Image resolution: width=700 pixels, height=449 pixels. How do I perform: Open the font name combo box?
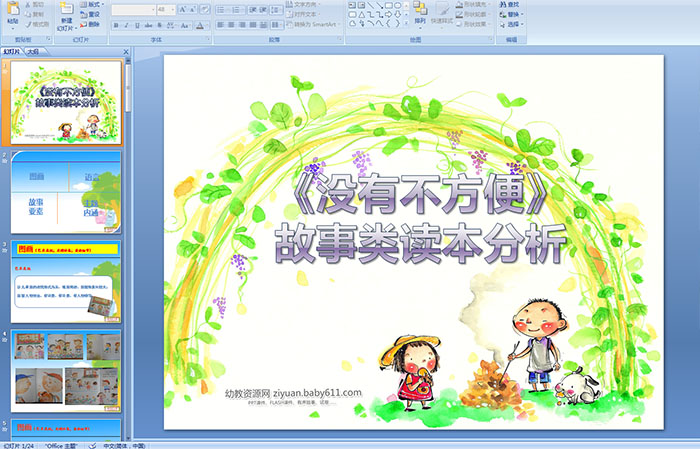133,9
